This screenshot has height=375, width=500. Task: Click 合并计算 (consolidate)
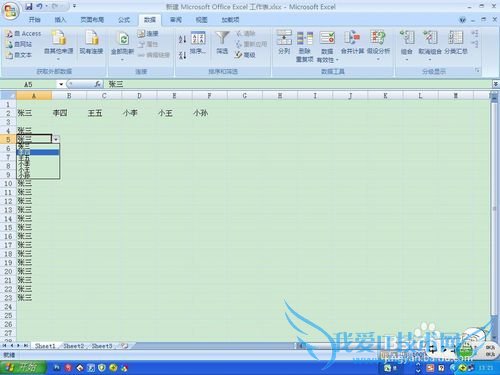click(x=352, y=42)
